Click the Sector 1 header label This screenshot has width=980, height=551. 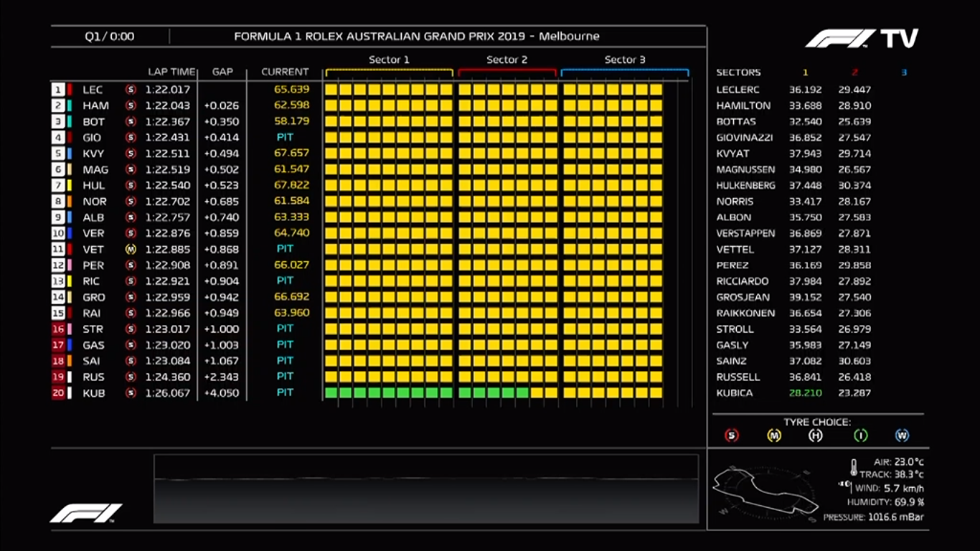(x=389, y=60)
